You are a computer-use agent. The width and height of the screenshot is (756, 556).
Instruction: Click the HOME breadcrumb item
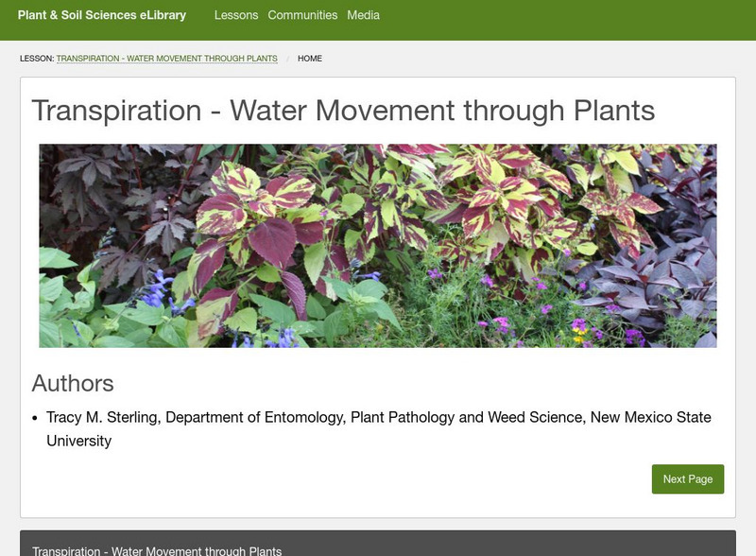(310, 59)
